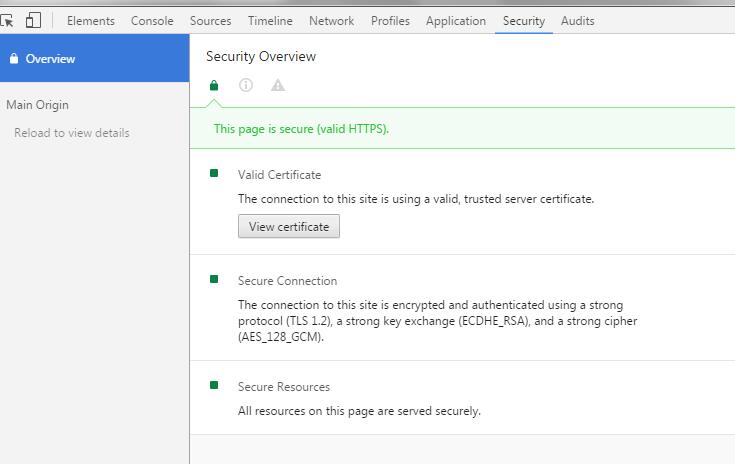
Task: Click the View certificate button
Action: coord(289,226)
